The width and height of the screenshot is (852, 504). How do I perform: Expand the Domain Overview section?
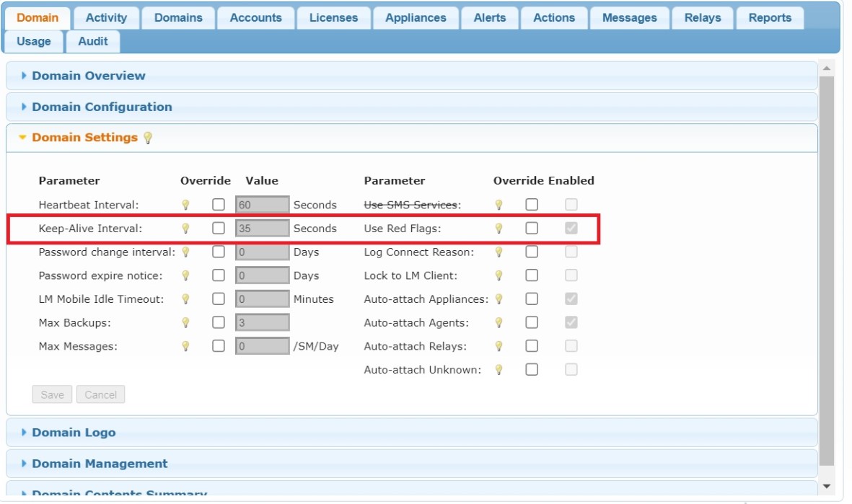point(411,76)
